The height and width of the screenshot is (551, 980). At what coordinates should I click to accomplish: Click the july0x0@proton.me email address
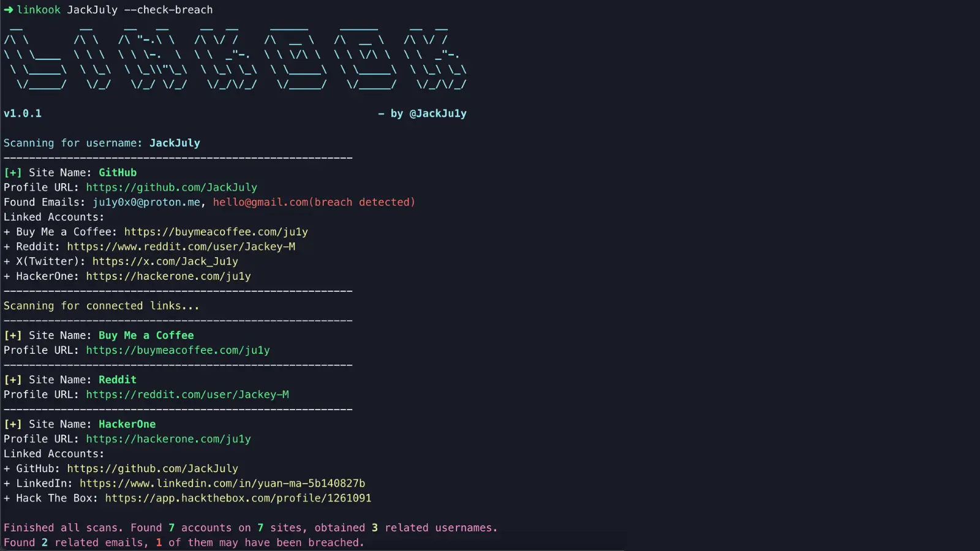coord(146,202)
